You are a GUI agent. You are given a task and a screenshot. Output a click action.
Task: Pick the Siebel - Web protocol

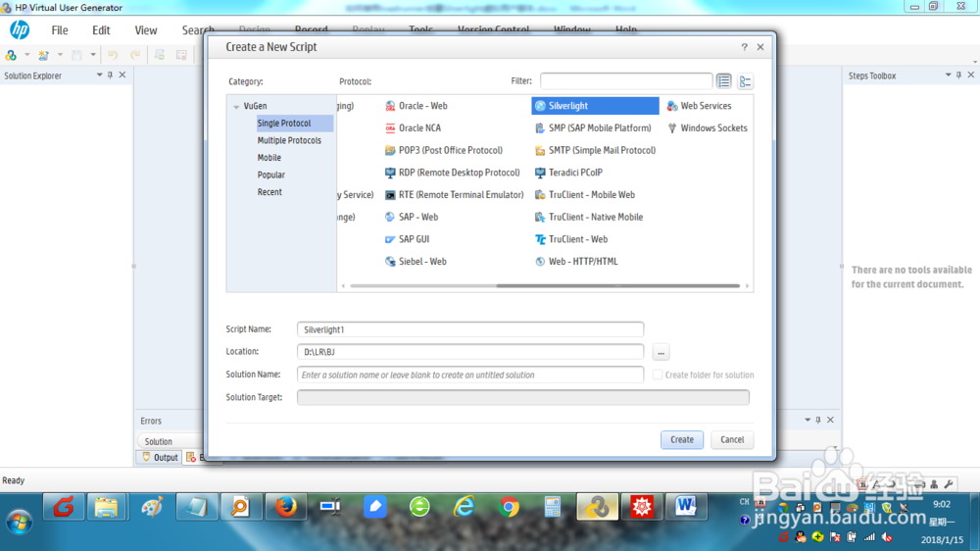tap(416, 262)
